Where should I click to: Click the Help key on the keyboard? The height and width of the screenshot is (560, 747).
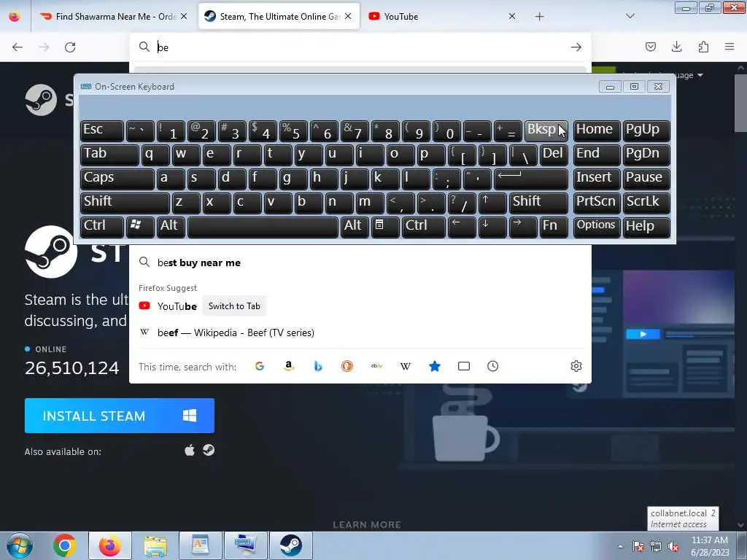click(646, 227)
